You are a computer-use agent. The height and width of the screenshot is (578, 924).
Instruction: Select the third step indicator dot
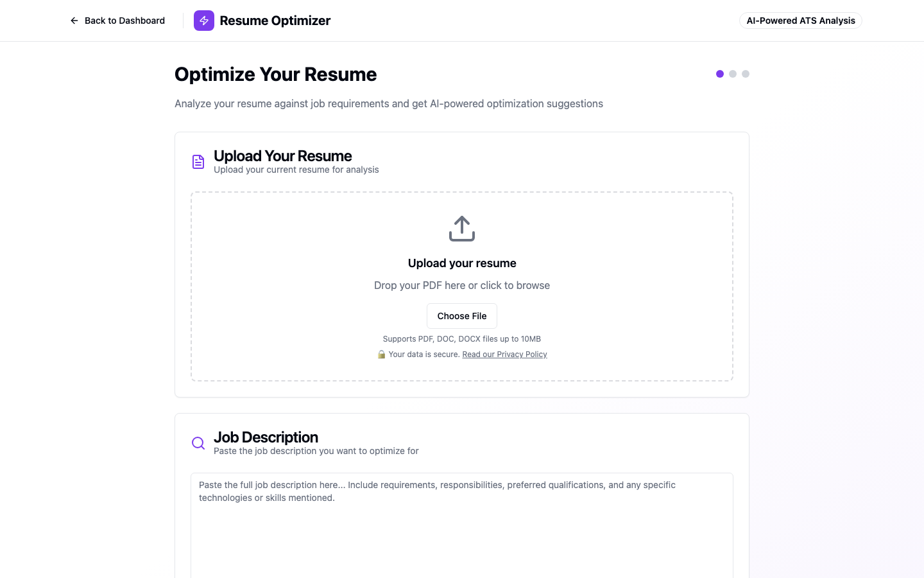pyautogui.click(x=746, y=74)
